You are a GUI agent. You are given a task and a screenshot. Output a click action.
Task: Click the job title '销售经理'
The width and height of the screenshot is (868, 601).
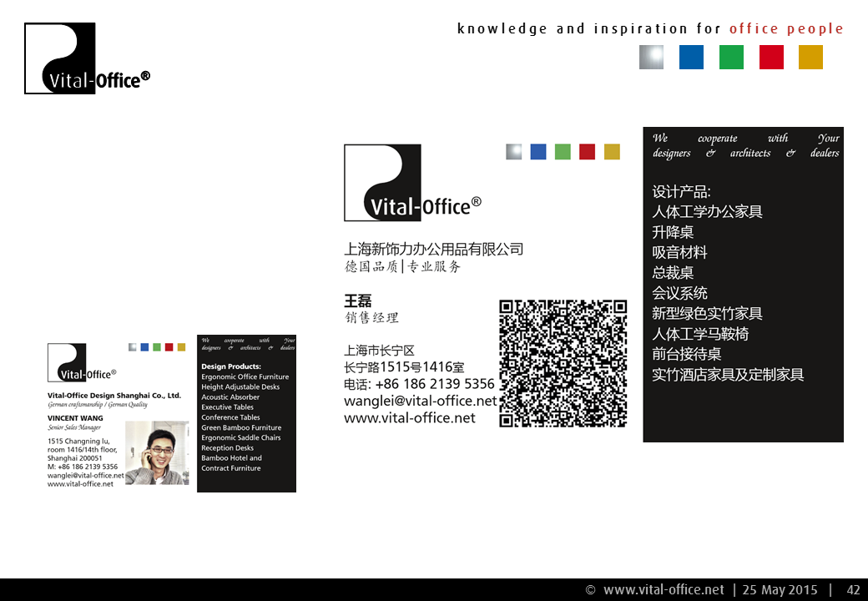click(371, 318)
